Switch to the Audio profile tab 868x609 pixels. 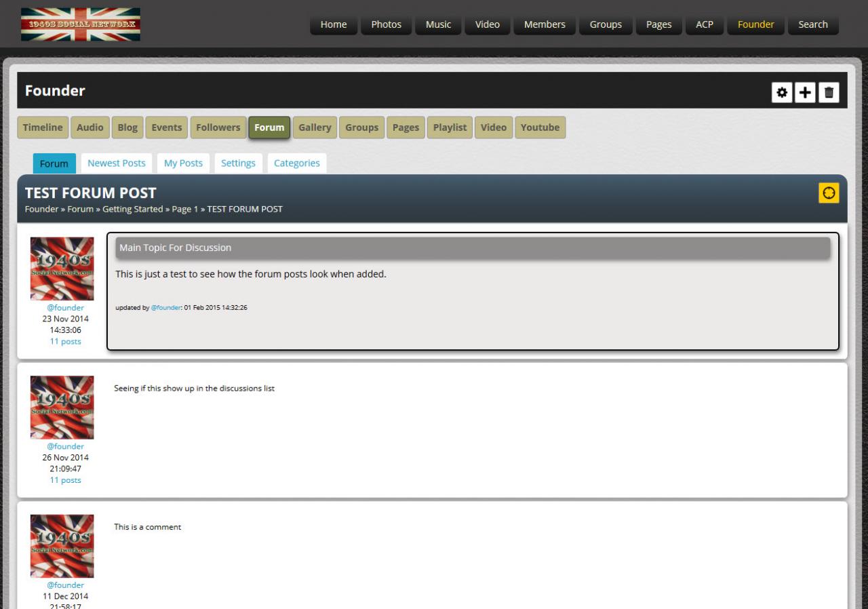[x=90, y=127]
